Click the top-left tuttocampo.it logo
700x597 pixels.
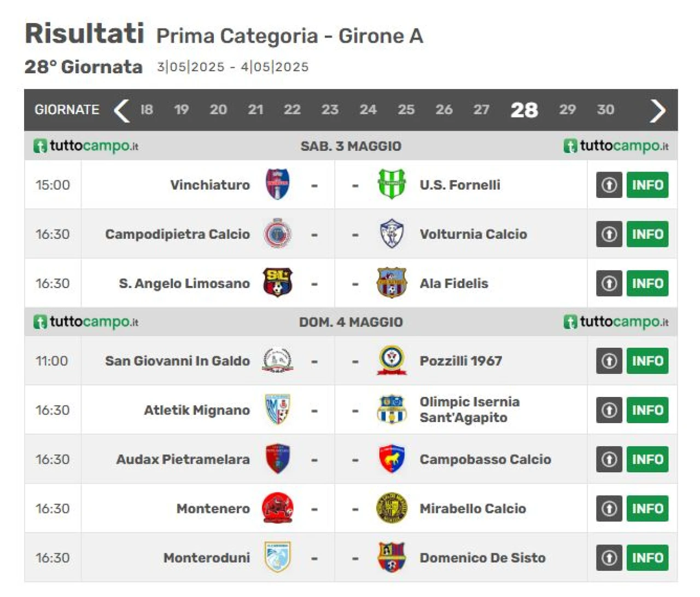point(86,146)
